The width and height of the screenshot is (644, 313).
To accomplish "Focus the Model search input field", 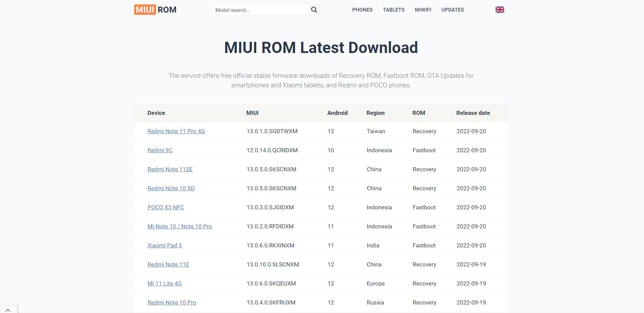I will click(260, 10).
